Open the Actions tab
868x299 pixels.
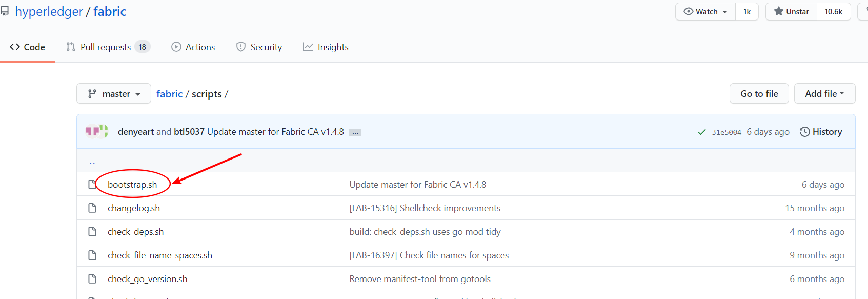(x=193, y=47)
